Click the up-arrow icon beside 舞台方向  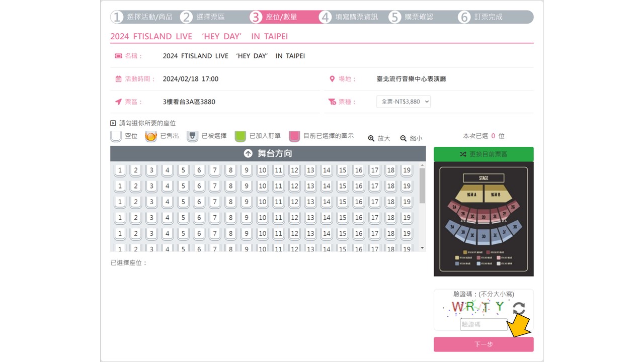(248, 153)
